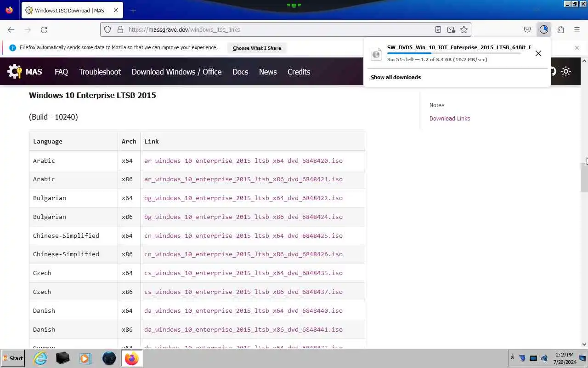
Task: Open the Pocket save icon
Action: pyautogui.click(x=527, y=29)
